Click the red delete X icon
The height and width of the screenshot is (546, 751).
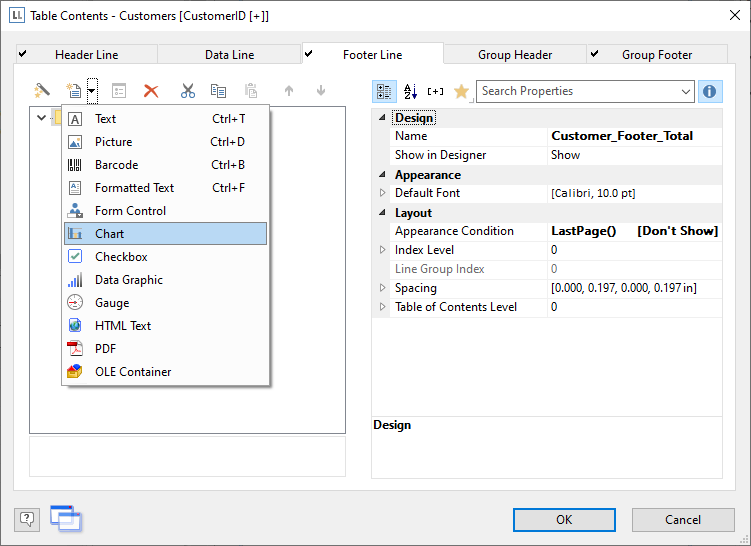151,91
